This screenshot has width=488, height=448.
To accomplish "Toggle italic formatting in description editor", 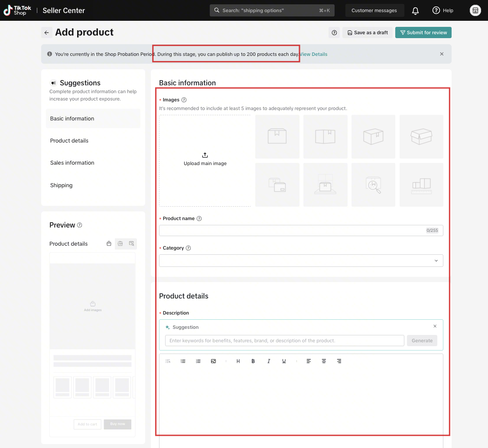I will (269, 361).
